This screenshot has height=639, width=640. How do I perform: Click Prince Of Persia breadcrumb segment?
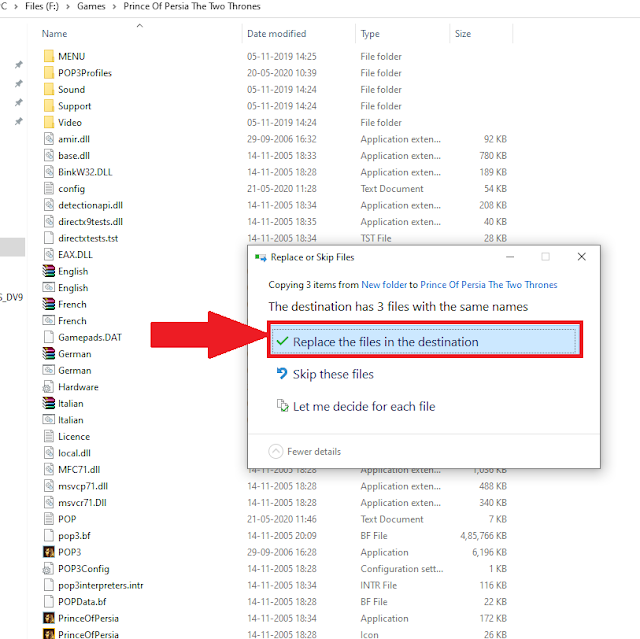tap(192, 7)
